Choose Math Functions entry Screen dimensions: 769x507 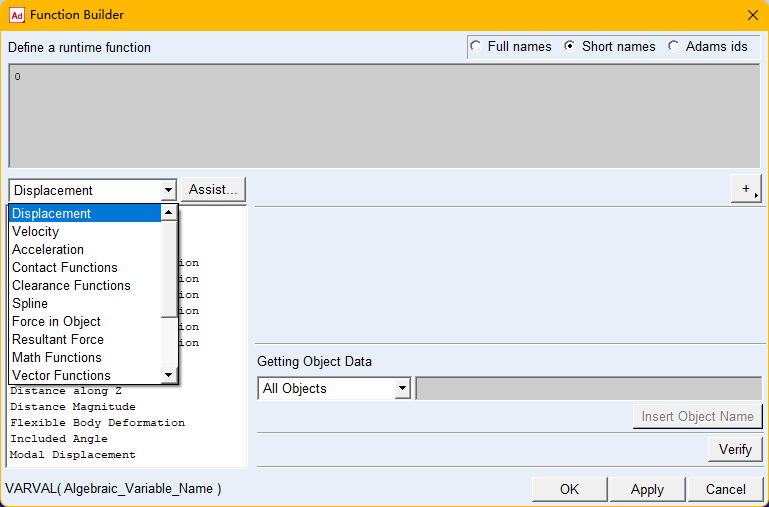[85, 357]
